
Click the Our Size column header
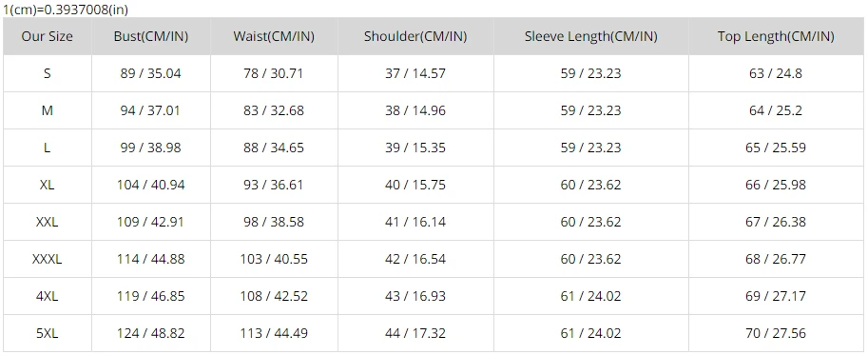point(47,36)
